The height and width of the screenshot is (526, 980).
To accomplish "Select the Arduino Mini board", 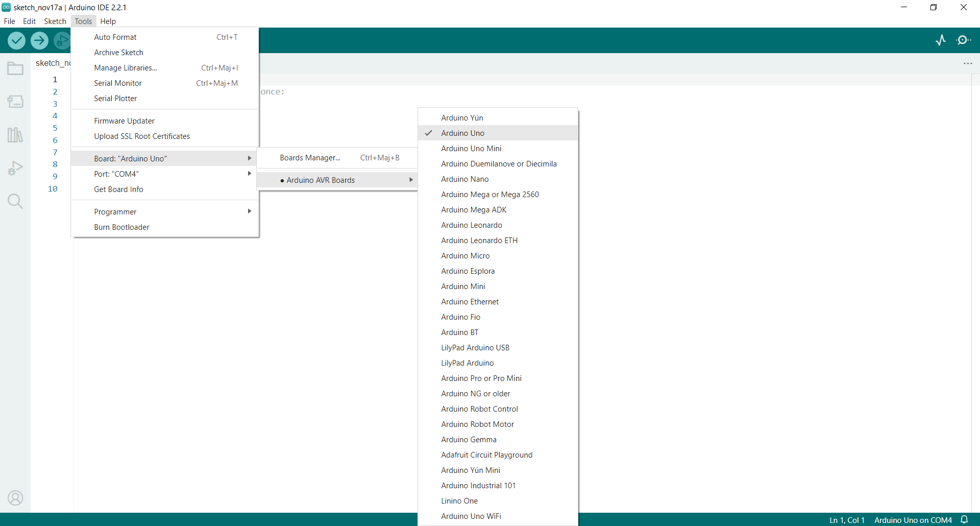I will pyautogui.click(x=498, y=286).
